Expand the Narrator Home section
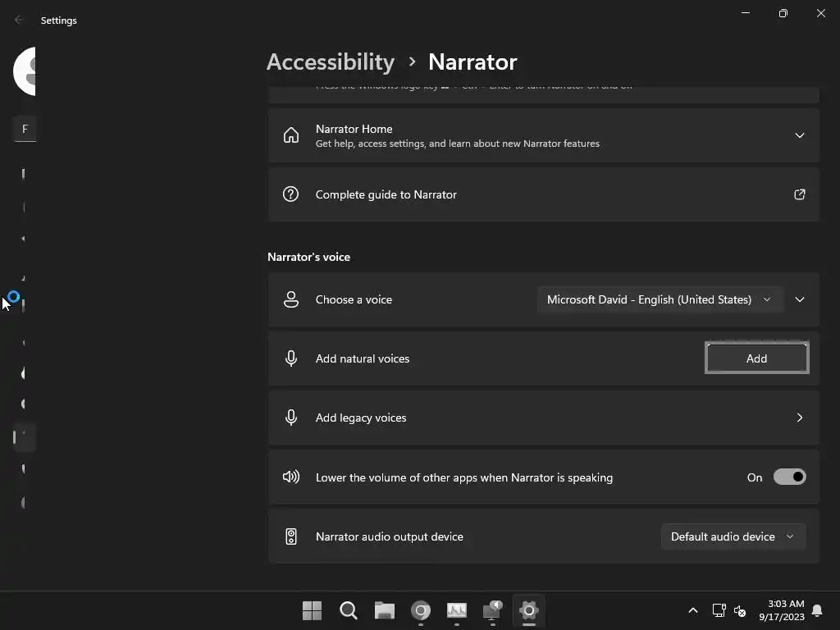The height and width of the screenshot is (630, 840). click(x=799, y=135)
